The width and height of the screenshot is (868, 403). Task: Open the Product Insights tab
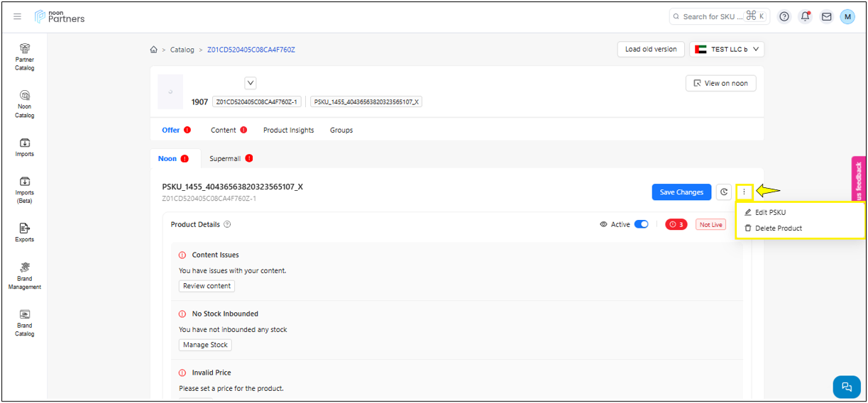pos(288,130)
